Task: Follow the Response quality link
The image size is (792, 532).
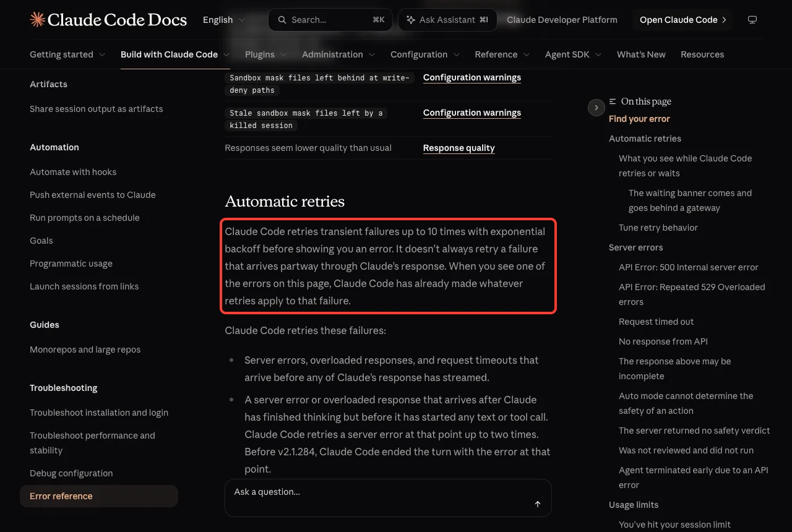Action: click(x=459, y=148)
